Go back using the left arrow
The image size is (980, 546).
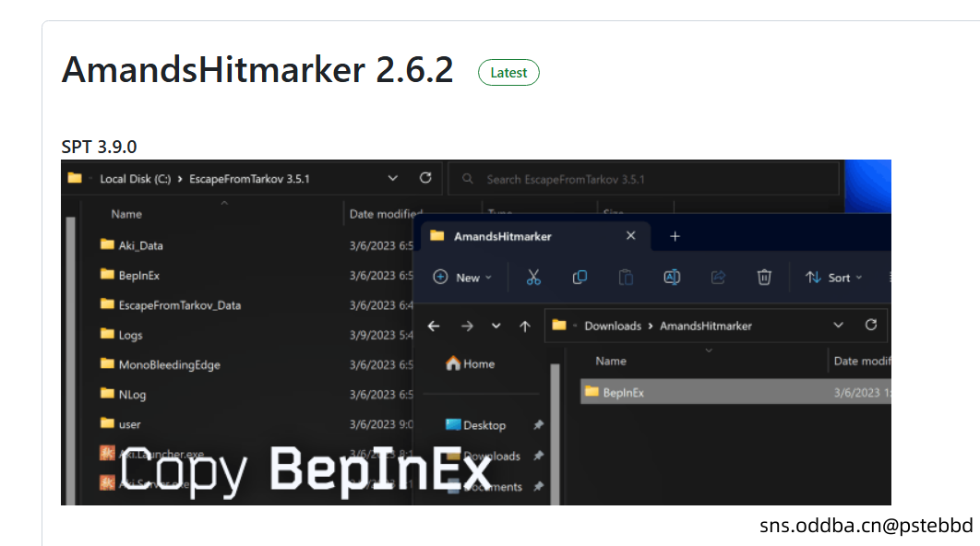pyautogui.click(x=434, y=326)
